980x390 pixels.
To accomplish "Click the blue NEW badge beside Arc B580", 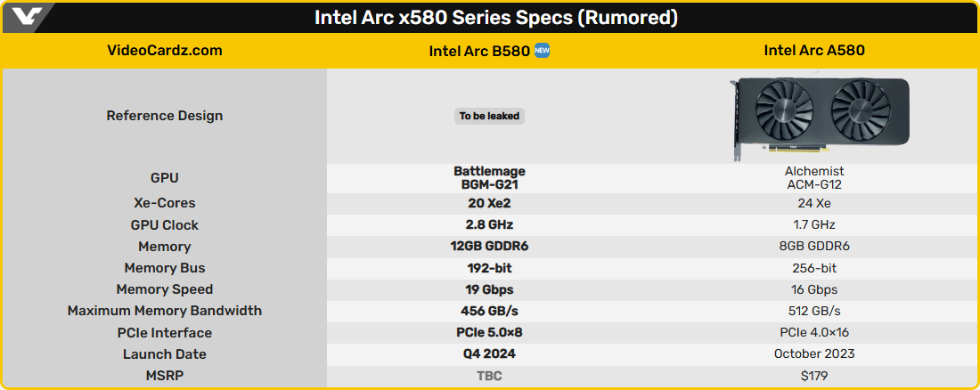I will (x=542, y=51).
